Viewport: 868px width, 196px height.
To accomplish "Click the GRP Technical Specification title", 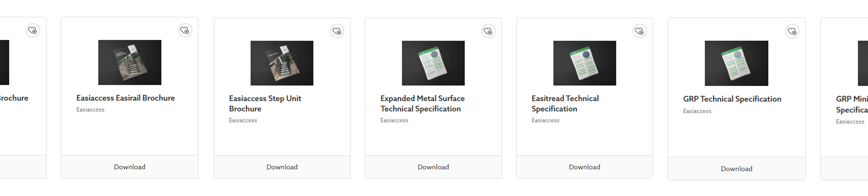I will point(732,99).
